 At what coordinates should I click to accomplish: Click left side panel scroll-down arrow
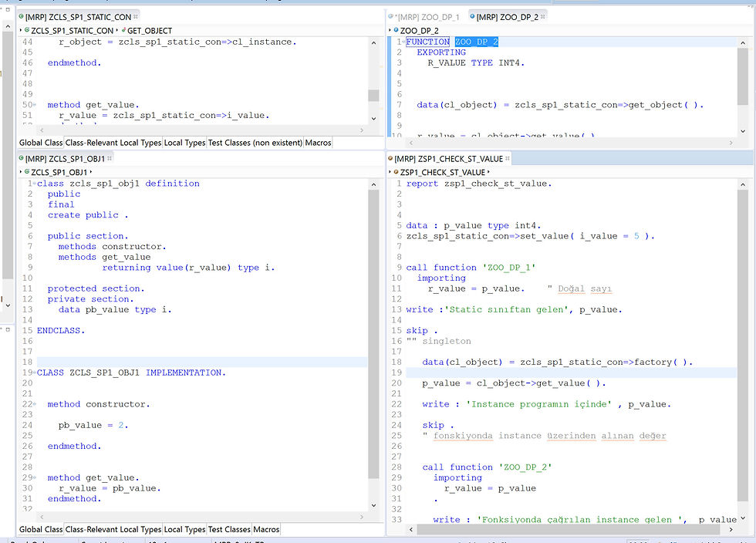pyautogui.click(x=8, y=305)
